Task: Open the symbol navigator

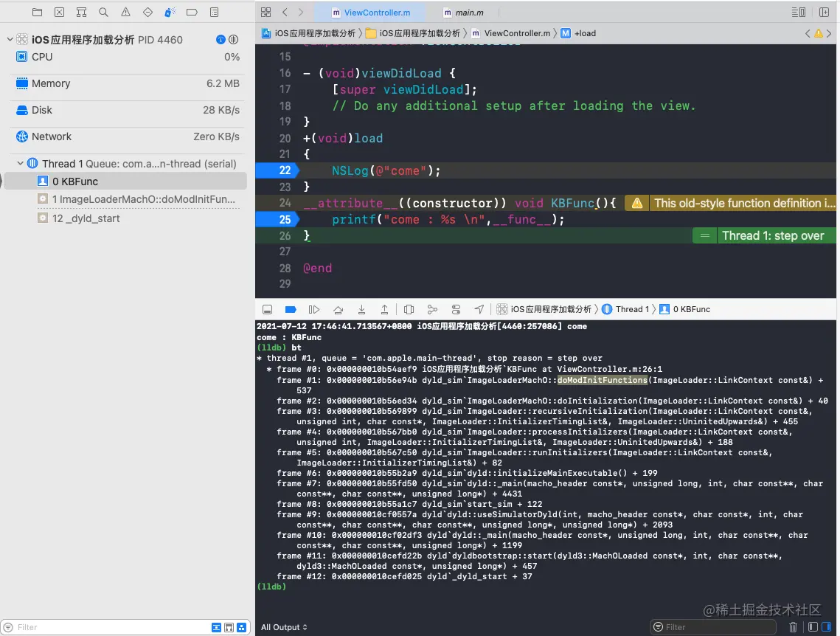Action: point(81,12)
